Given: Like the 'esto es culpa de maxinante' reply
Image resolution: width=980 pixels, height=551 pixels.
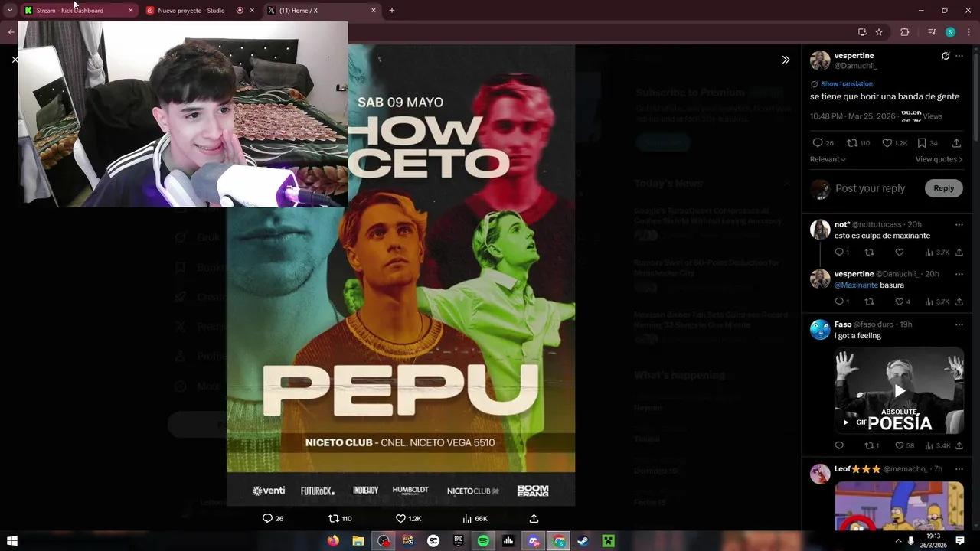Looking at the screenshot, I should point(900,253).
